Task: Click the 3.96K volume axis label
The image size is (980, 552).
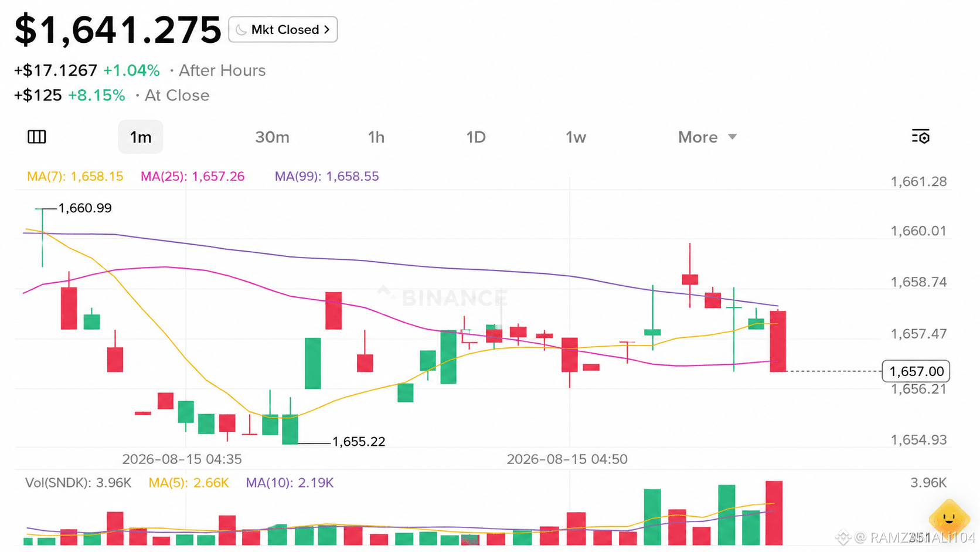Action: click(928, 483)
